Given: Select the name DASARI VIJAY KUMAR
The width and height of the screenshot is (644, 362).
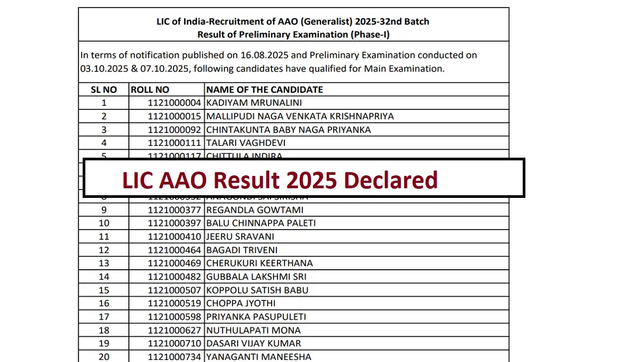Looking at the screenshot, I should tap(254, 343).
